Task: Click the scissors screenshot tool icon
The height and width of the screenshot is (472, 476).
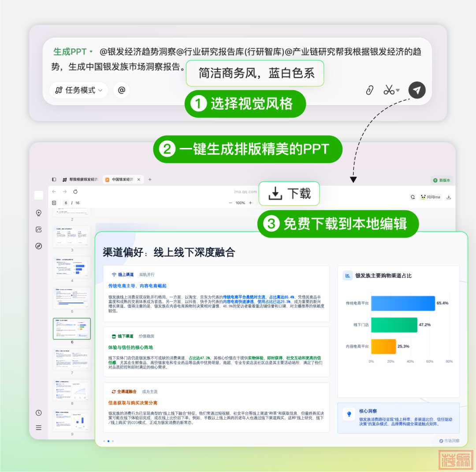Action: pyautogui.click(x=388, y=90)
